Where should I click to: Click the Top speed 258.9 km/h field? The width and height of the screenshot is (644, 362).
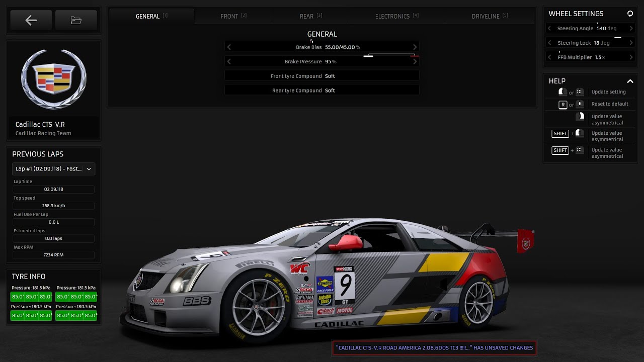54,206
